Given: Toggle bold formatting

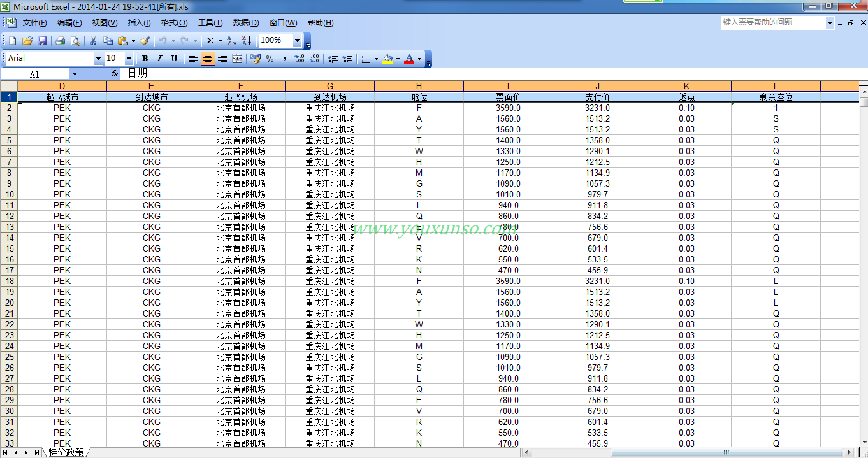Looking at the screenshot, I should tap(145, 59).
